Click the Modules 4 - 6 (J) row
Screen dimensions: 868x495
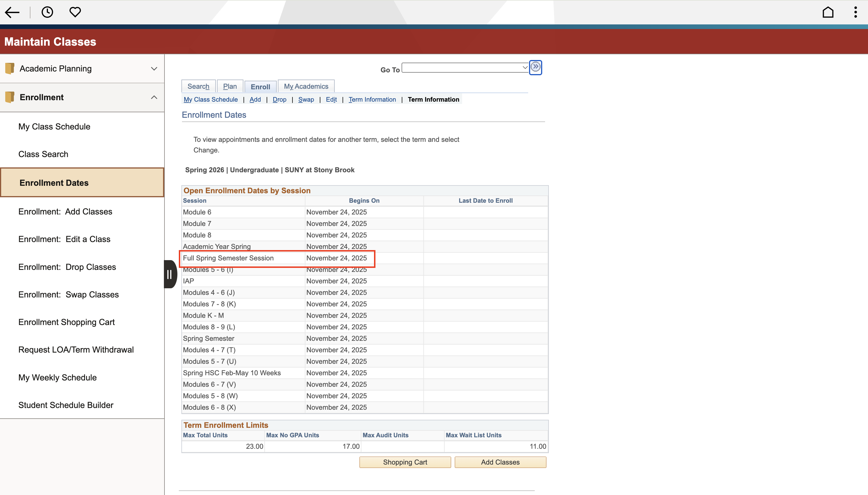[x=365, y=293]
